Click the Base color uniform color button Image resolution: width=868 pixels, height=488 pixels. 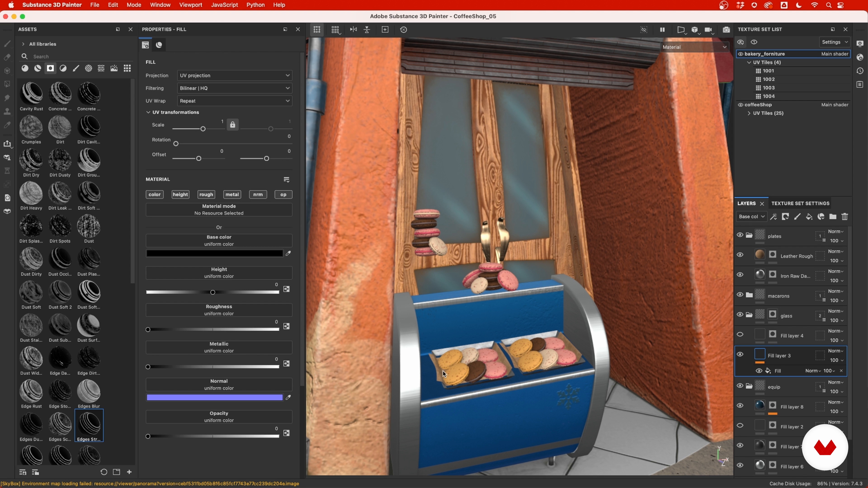[x=219, y=240]
